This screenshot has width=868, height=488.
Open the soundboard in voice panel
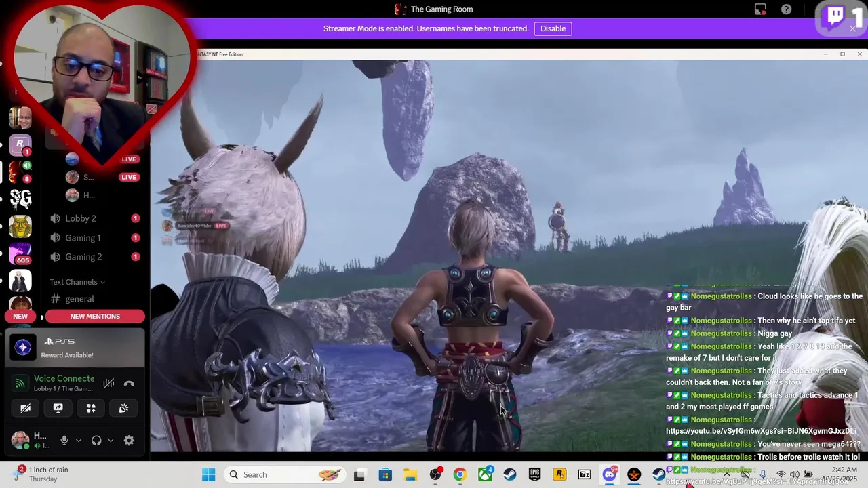pos(123,408)
